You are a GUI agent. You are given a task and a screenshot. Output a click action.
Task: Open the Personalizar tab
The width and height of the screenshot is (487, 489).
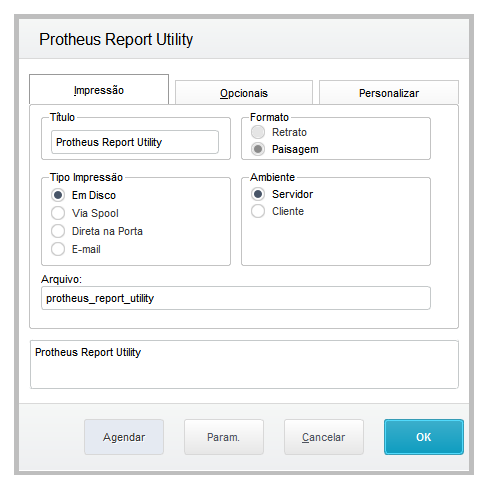pyautogui.click(x=389, y=93)
